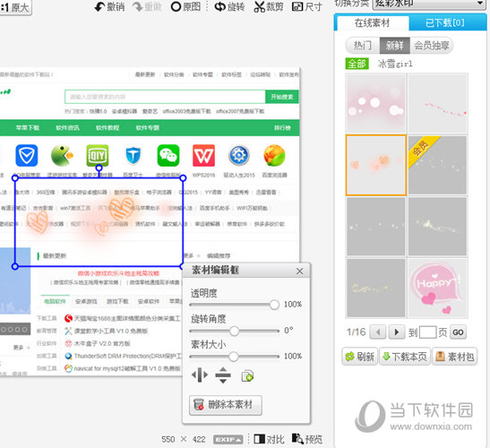Click the 对比 compare button
The width and height of the screenshot is (490, 448).
click(269, 439)
